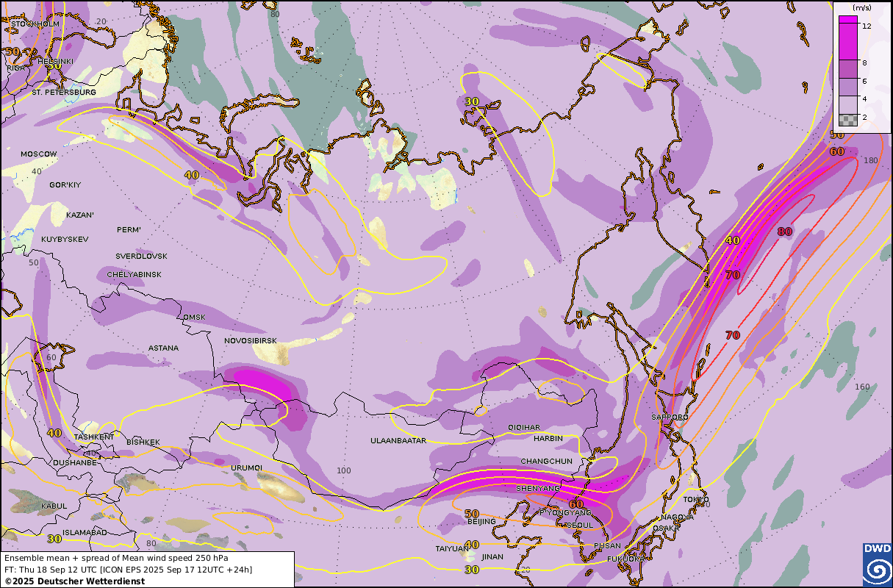Click the CHELYABINSK city label

(x=134, y=274)
